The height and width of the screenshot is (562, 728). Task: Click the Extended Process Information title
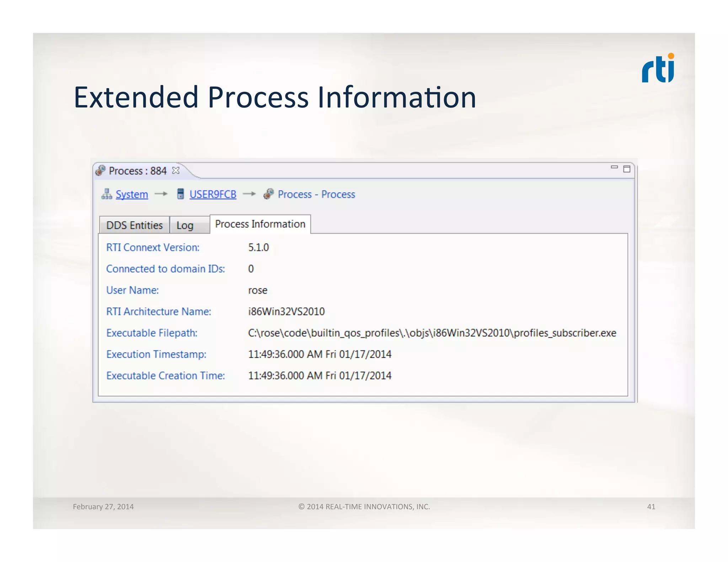click(x=275, y=97)
